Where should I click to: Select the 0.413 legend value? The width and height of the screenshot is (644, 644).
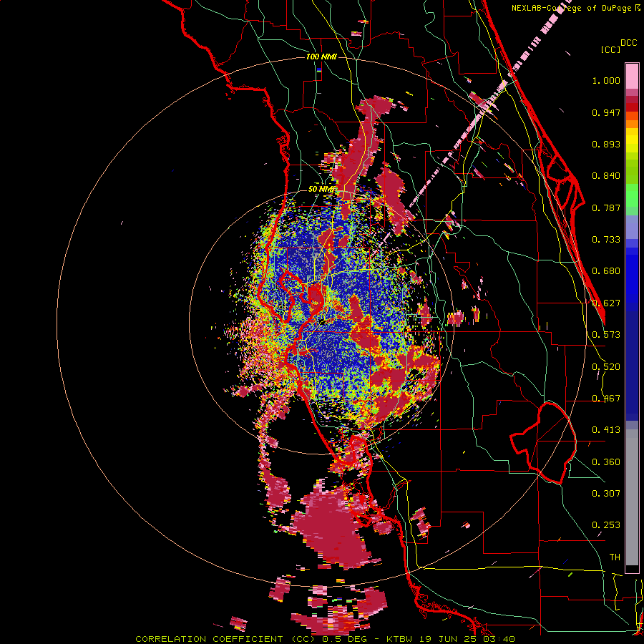(606, 430)
